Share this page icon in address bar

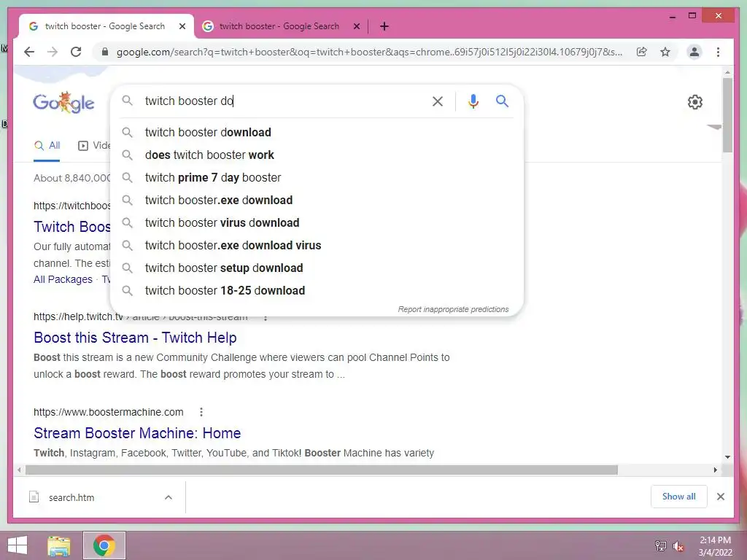[x=642, y=52]
